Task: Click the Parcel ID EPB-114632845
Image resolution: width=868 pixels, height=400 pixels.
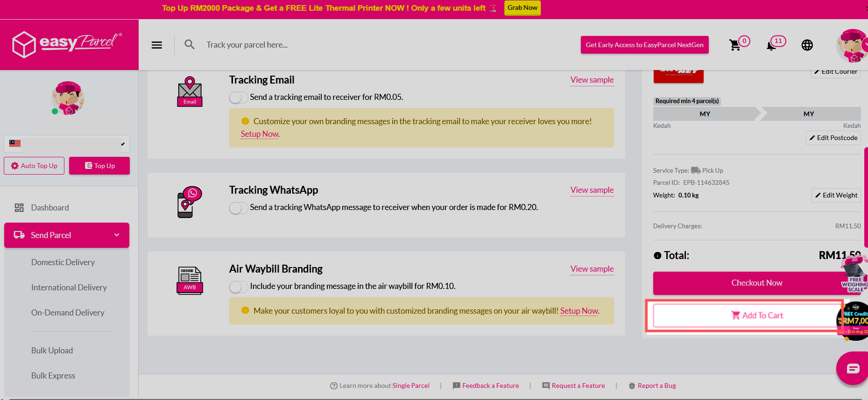Action: coord(706,182)
